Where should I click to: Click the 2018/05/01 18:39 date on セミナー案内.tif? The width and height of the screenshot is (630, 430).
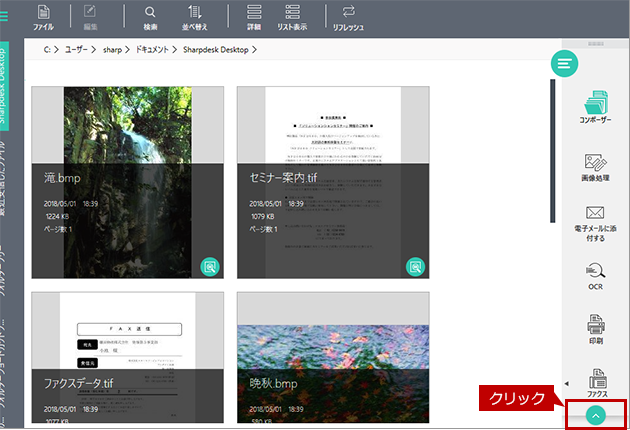coord(276,204)
